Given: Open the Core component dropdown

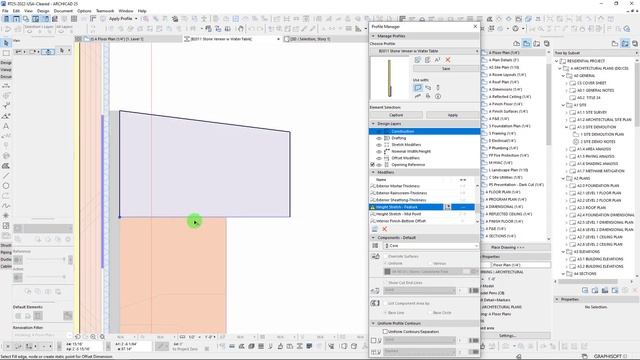Looking at the screenshot, I should coord(431,246).
